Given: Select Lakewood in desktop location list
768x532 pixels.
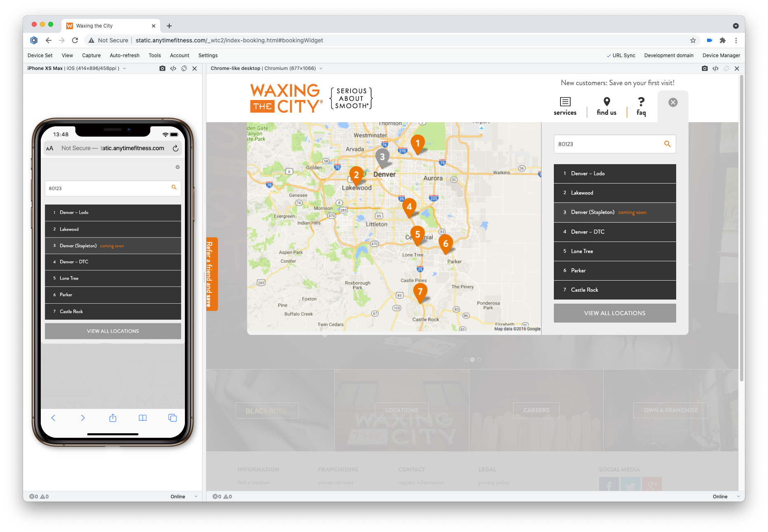Looking at the screenshot, I should click(x=615, y=193).
